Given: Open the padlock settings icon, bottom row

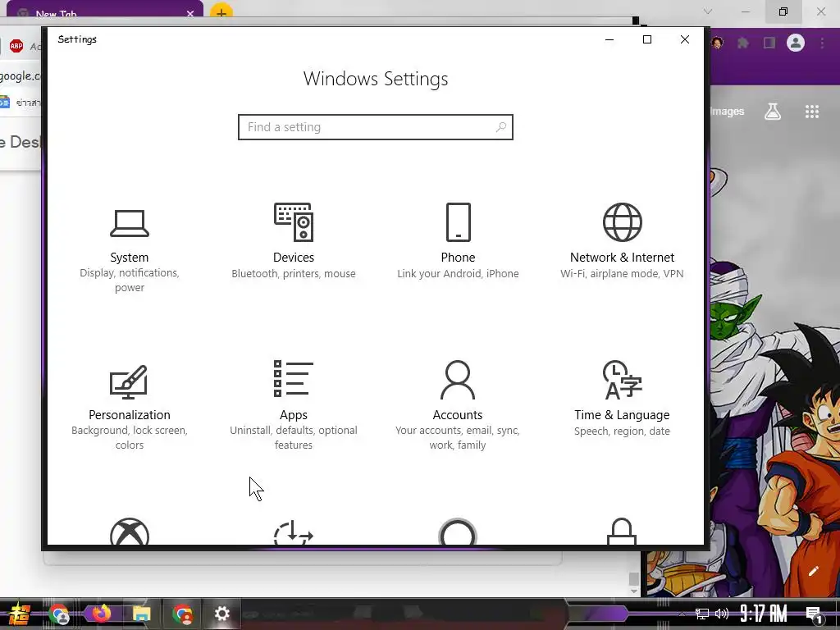Looking at the screenshot, I should 622,532.
